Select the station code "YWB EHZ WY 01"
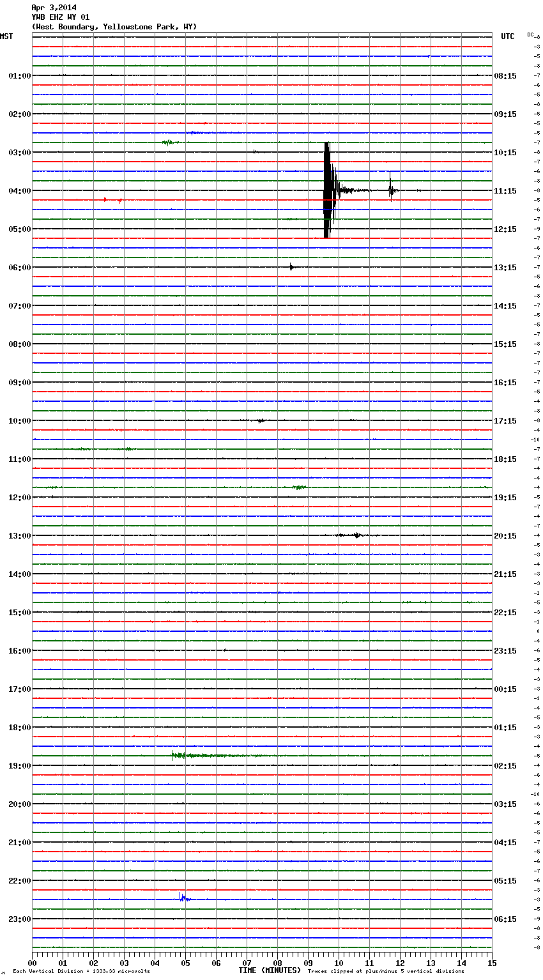Screen dimensions: 543x980 tap(61, 17)
